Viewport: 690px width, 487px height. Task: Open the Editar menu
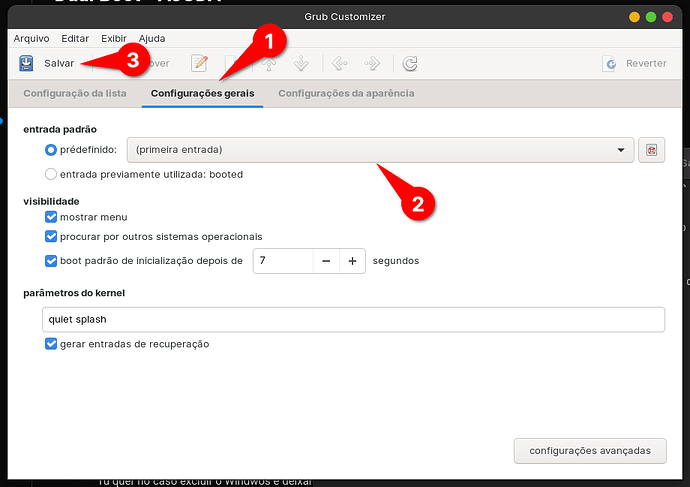[x=75, y=38]
